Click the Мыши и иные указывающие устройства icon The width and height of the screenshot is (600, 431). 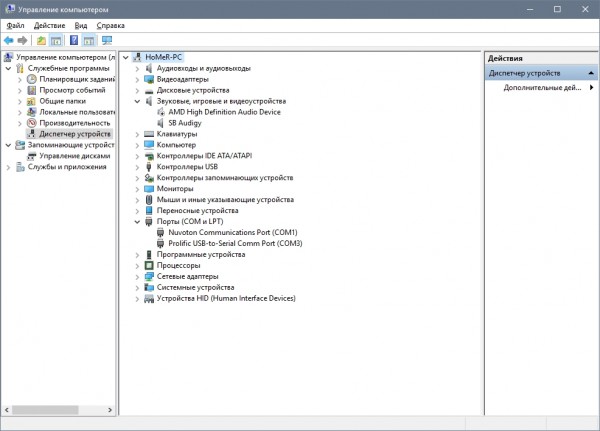149,200
